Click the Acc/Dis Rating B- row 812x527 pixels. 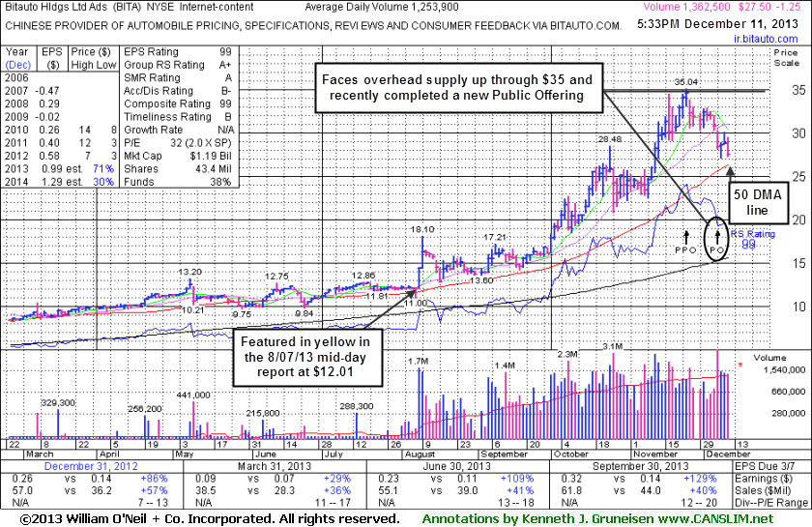(x=178, y=91)
